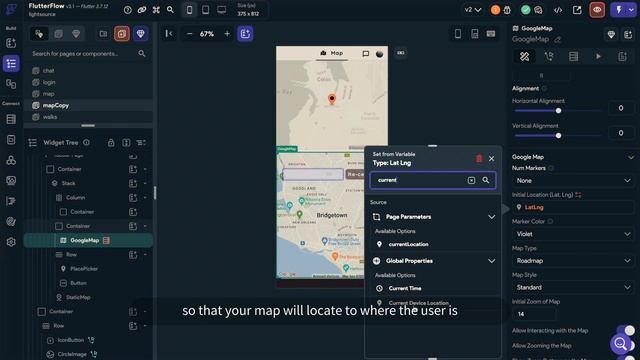Viewport: 640px width, 360px height.
Task: Zoom out canvas with minus button
Action: pyautogui.click(x=189, y=34)
